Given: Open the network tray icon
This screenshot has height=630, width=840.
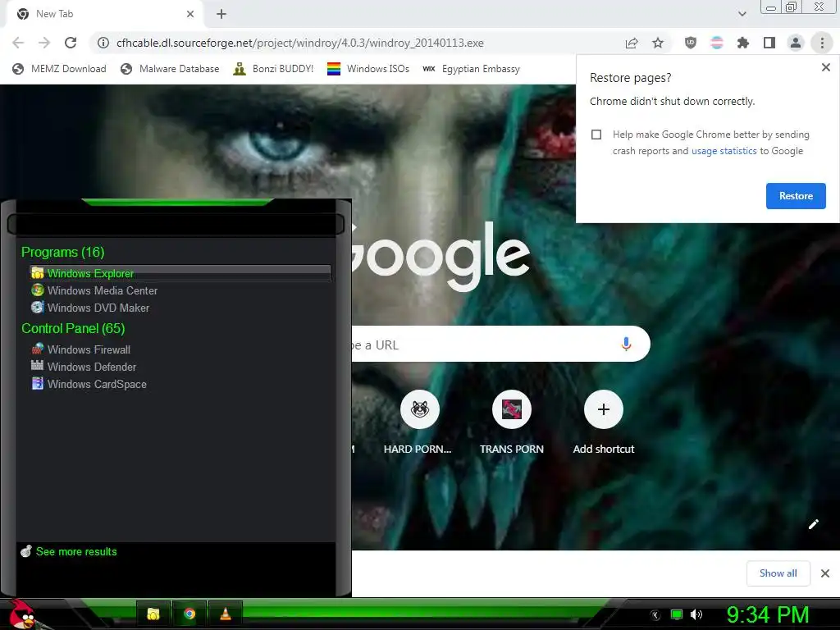Looking at the screenshot, I should (x=677, y=614).
